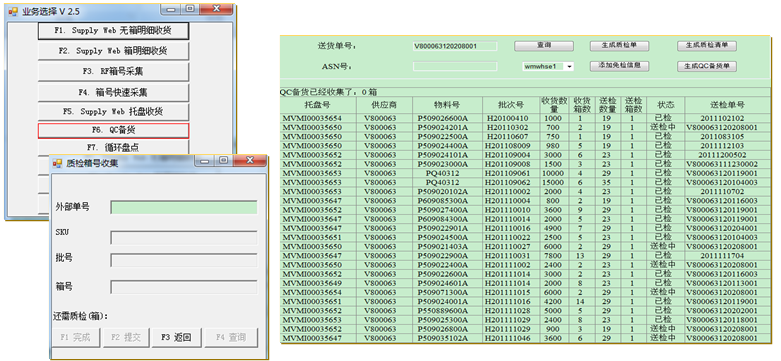Image resolution: width=781 pixels, height=361 pixels.
Task: Click the 状态 column header
Action: (x=665, y=105)
